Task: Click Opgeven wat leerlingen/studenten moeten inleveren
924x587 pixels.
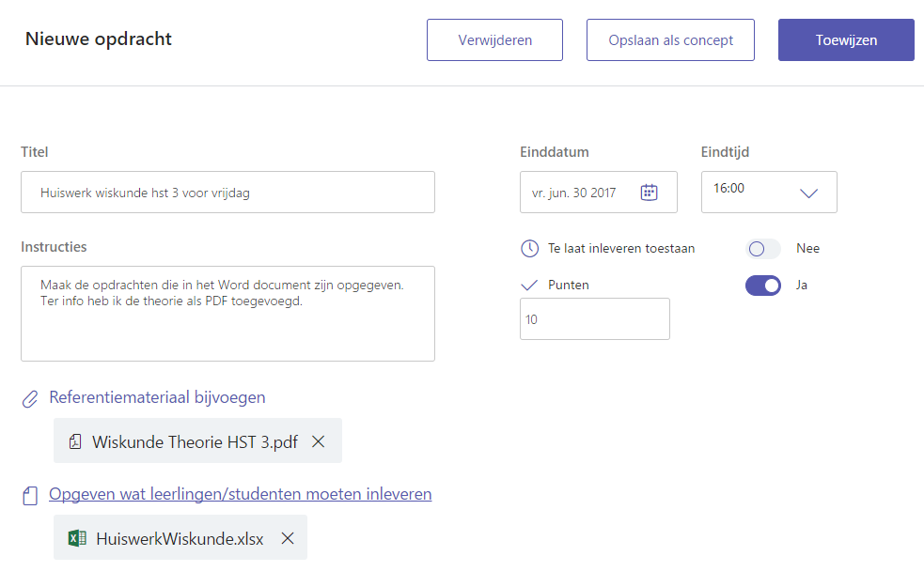Action: [241, 494]
